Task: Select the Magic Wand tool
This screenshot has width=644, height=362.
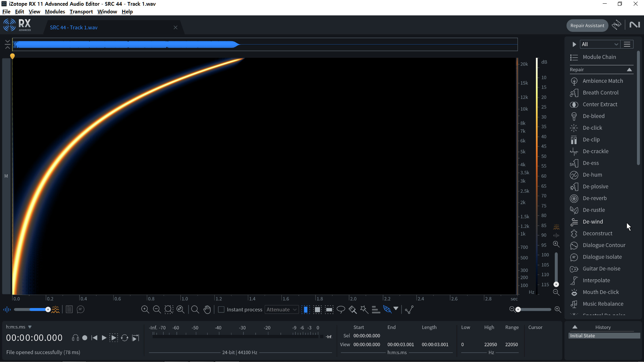Action: pos(364,309)
